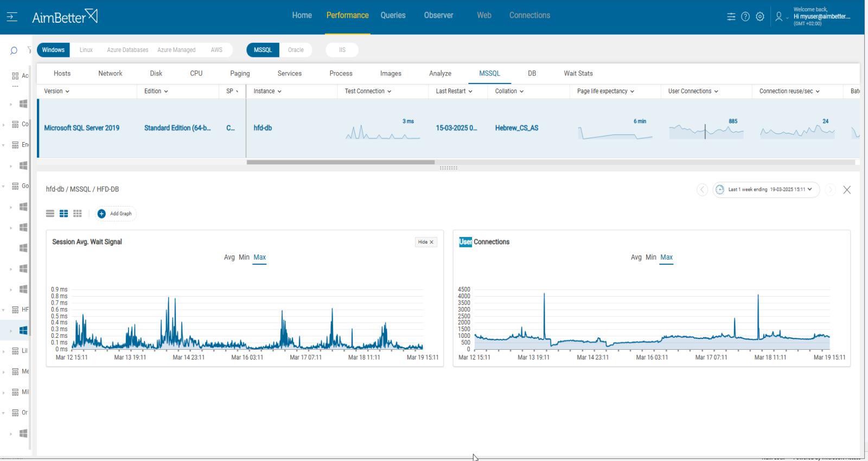Open the settings gear icon
This screenshot has height=461, width=868.
[760, 17]
